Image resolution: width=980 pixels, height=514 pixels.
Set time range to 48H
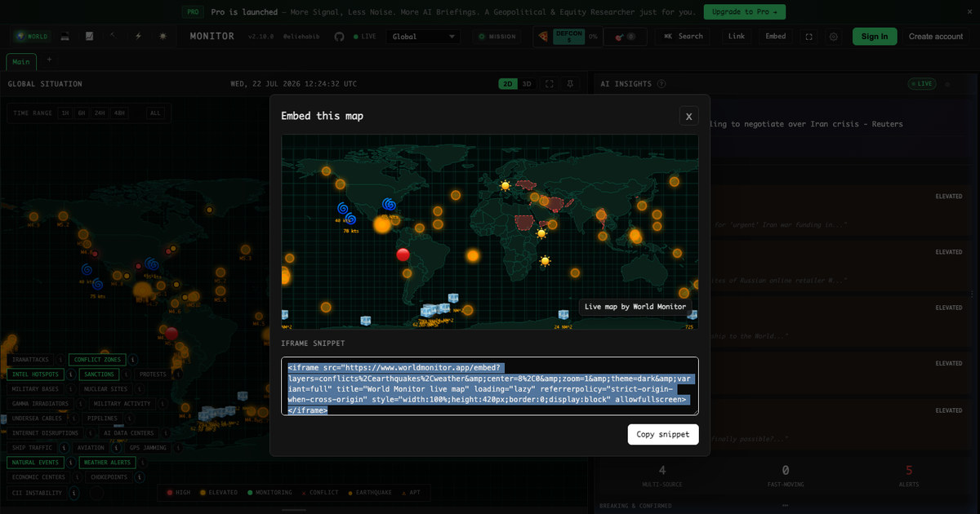(119, 113)
